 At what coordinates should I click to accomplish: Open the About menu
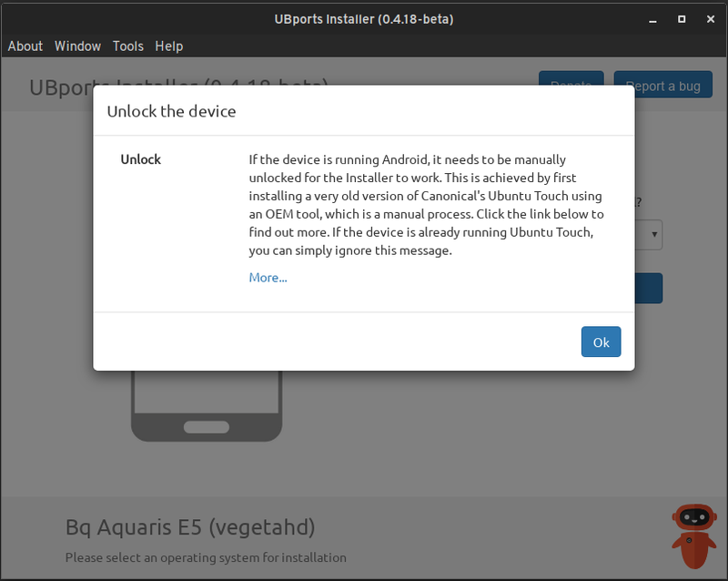click(25, 46)
